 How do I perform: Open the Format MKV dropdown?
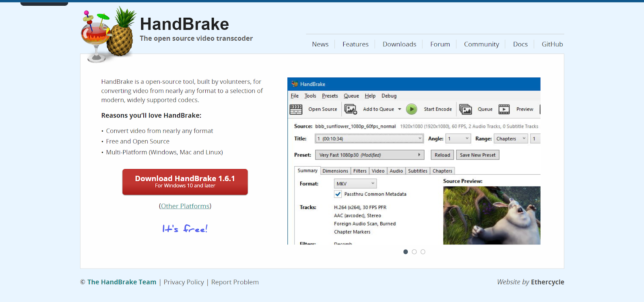pos(355,184)
